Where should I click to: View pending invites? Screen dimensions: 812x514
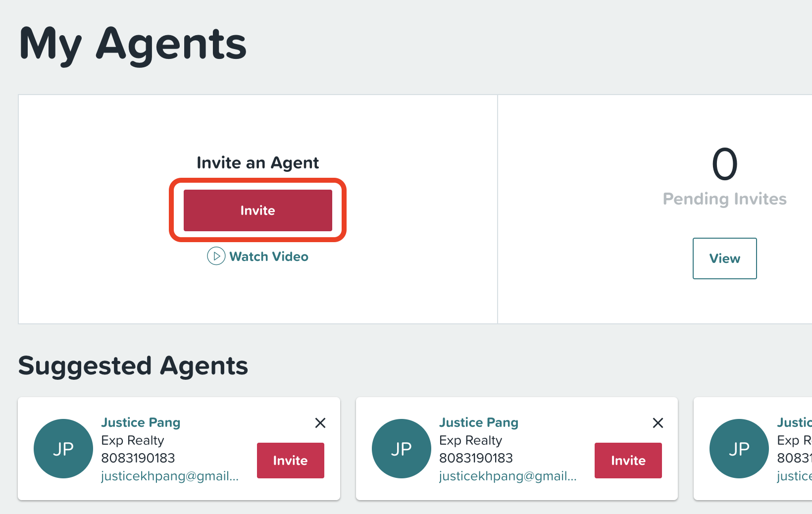[x=725, y=258]
